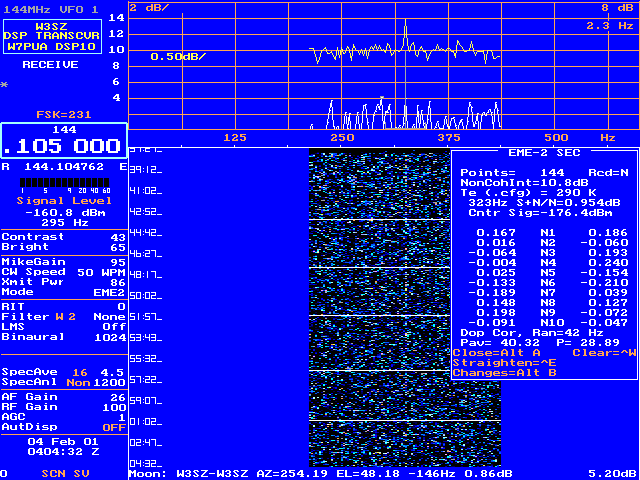640x480 pixels.
Task: Click the 2 dB/ scale label
Action: point(149,7)
